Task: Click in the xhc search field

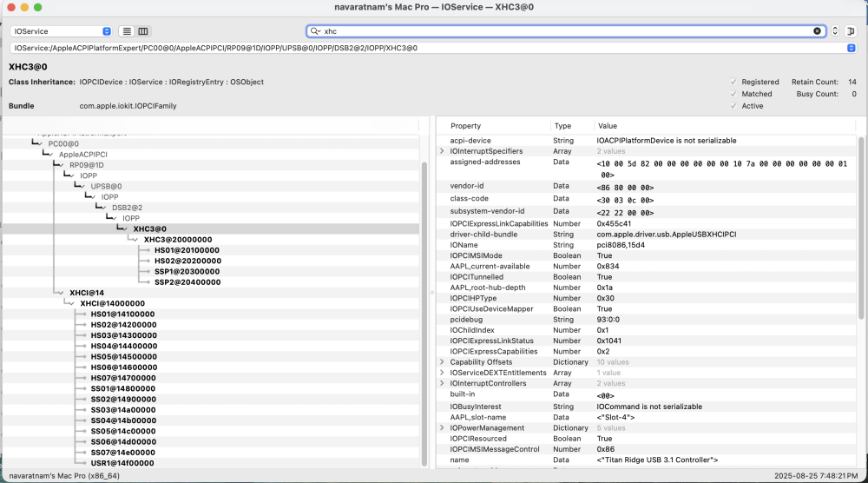Action: click(x=566, y=31)
